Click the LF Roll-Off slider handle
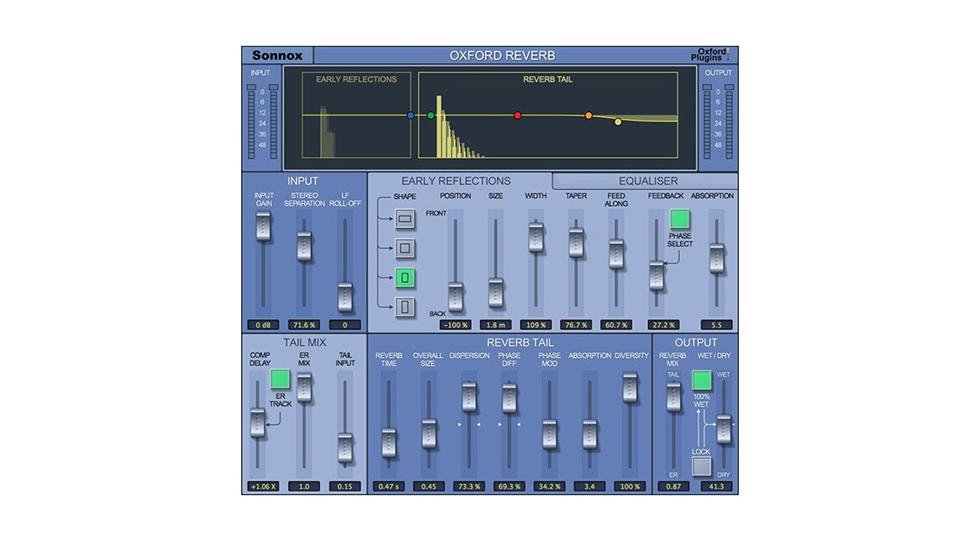The width and height of the screenshot is (980, 541). pos(345,297)
